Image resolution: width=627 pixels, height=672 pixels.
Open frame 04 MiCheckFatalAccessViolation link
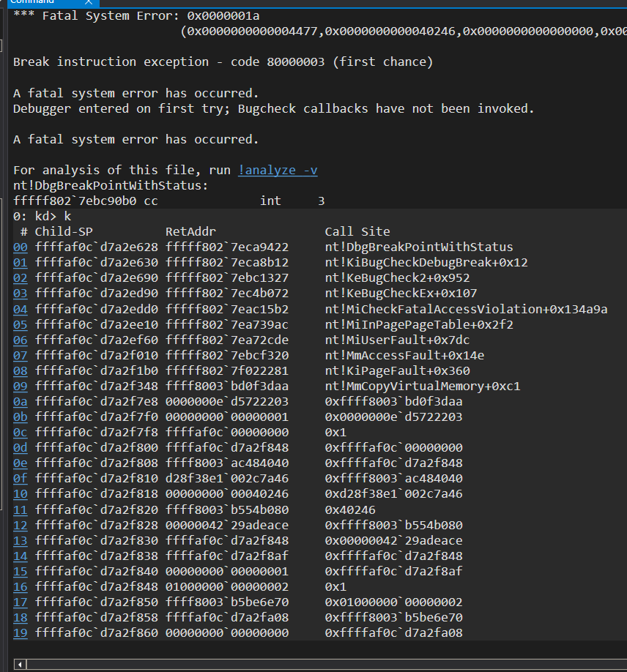20,309
